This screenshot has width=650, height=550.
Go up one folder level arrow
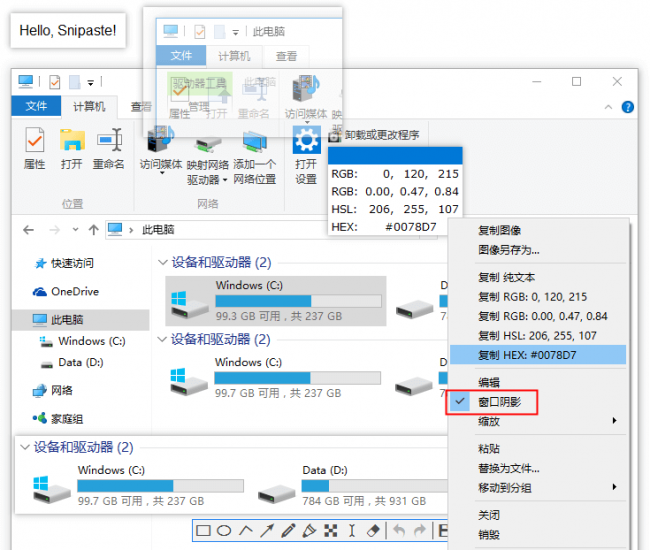click(x=94, y=230)
